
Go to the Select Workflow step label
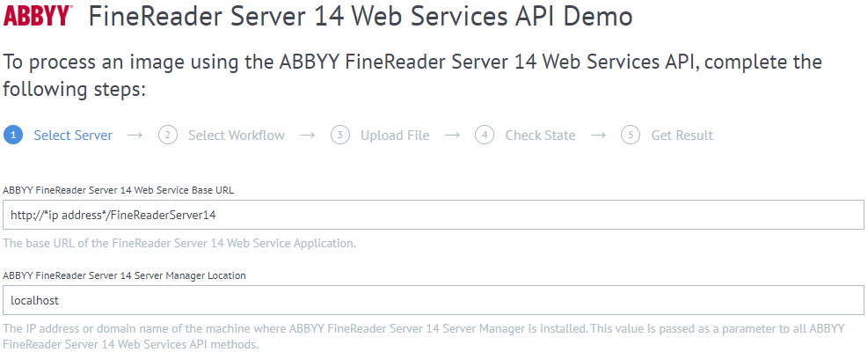237,136
